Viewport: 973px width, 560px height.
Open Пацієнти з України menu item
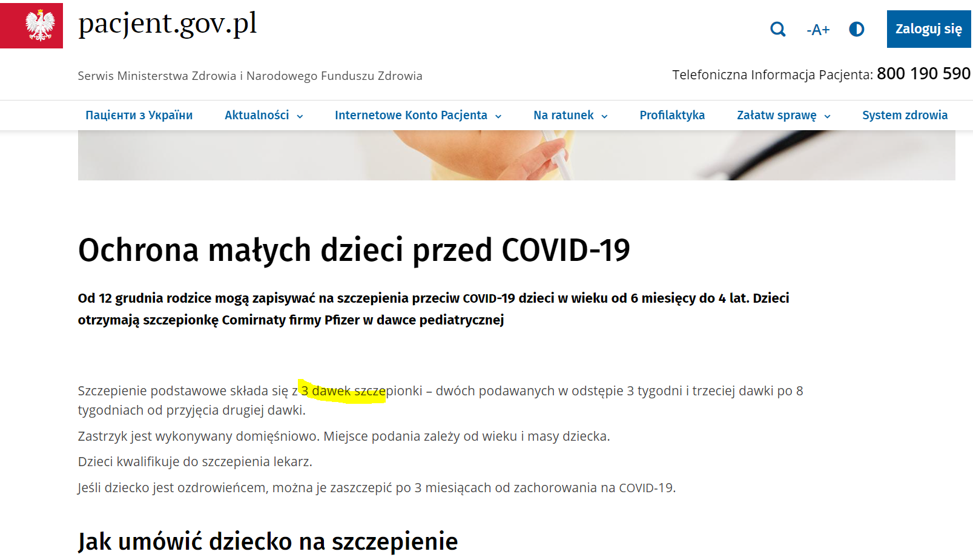pos(139,115)
